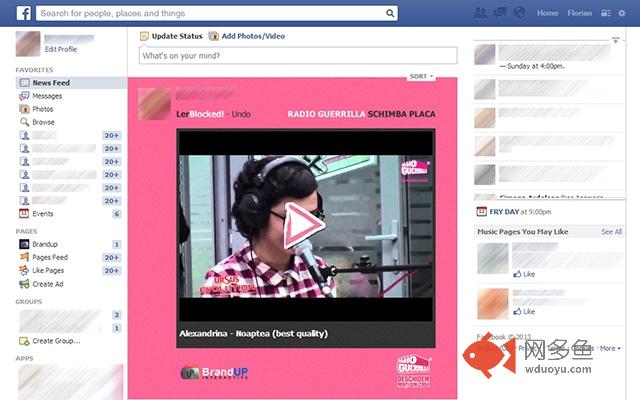The height and width of the screenshot is (400, 640).
Task: Click the Browse magnifier icon
Action: coord(24,122)
